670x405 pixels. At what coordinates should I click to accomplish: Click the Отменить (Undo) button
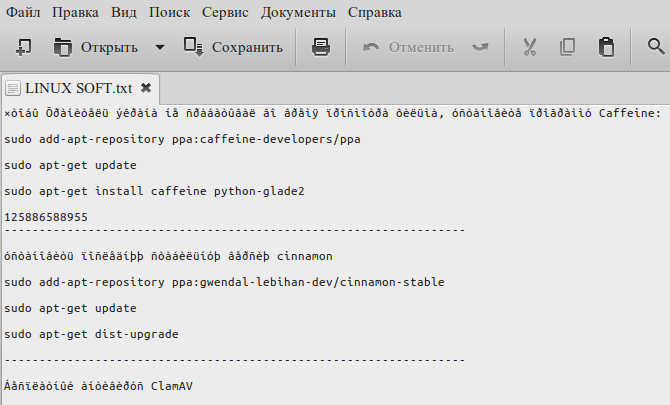tap(408, 47)
